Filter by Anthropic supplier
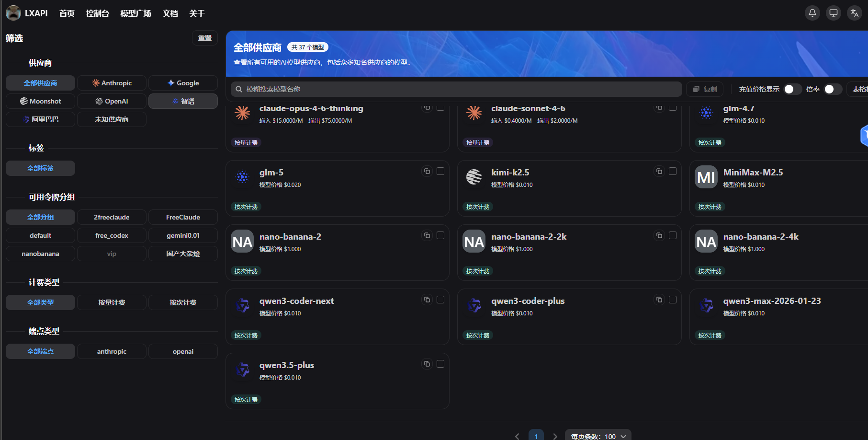 coord(112,83)
